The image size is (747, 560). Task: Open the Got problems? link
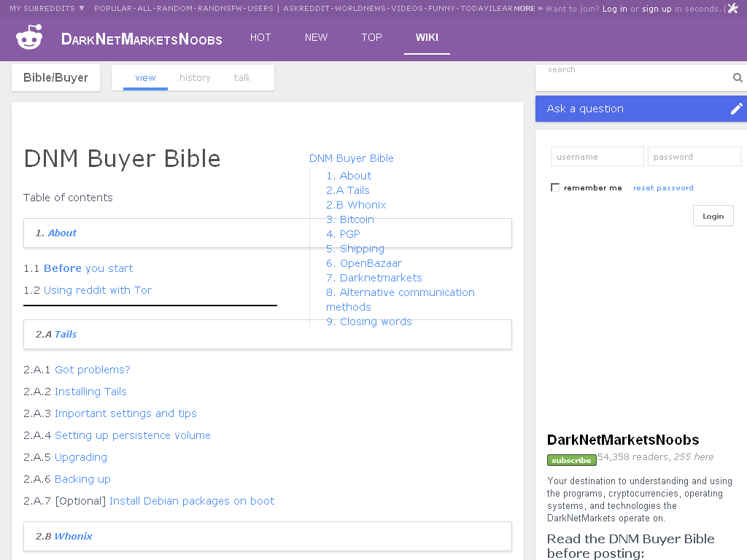(93, 370)
